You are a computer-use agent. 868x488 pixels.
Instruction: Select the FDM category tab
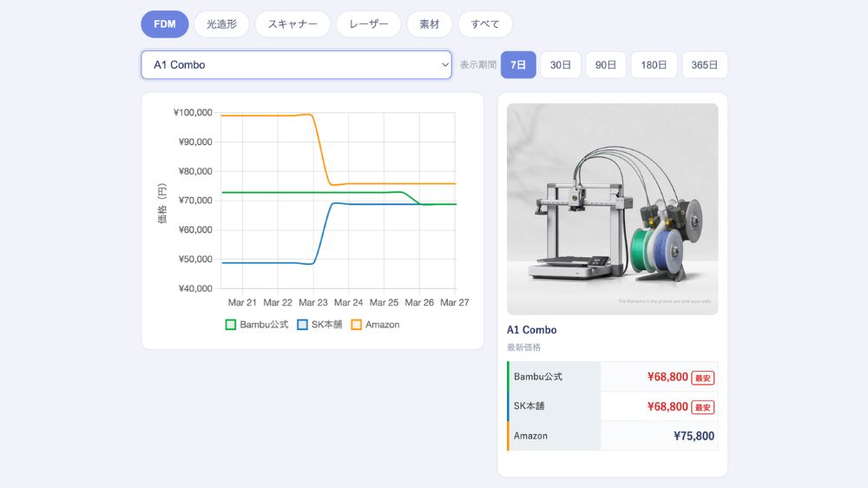(x=165, y=24)
